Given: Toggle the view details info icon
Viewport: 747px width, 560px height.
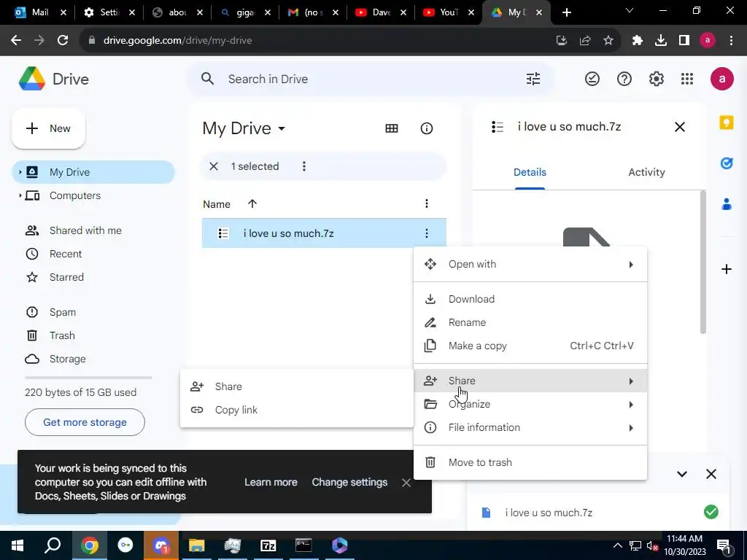Looking at the screenshot, I should pos(426,128).
